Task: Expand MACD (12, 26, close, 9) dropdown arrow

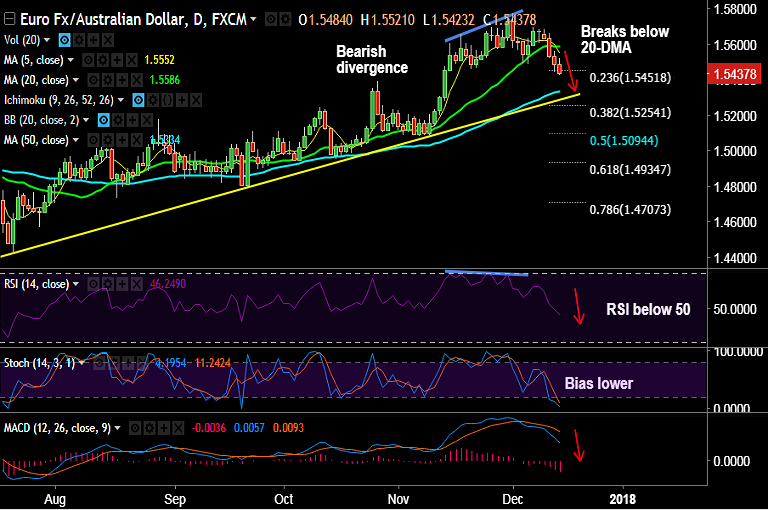Action: click(x=118, y=428)
